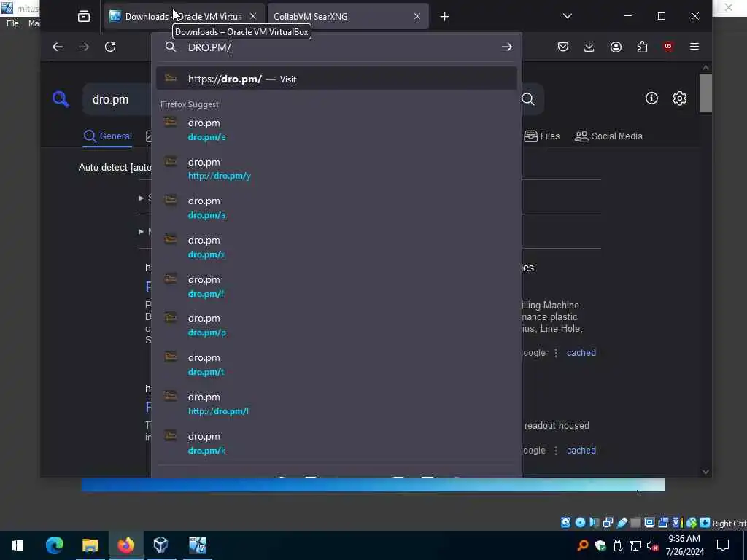The image size is (747, 560).
Task: Select the https://dro.pm/ Visit suggestion
Action: click(336, 79)
